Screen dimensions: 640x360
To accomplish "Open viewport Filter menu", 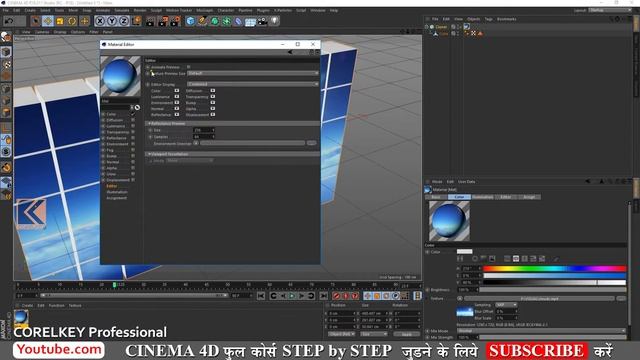I will coord(94,32).
